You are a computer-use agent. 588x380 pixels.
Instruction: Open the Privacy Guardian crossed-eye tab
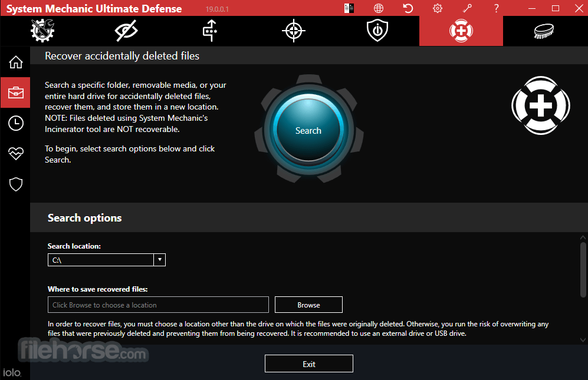click(126, 31)
